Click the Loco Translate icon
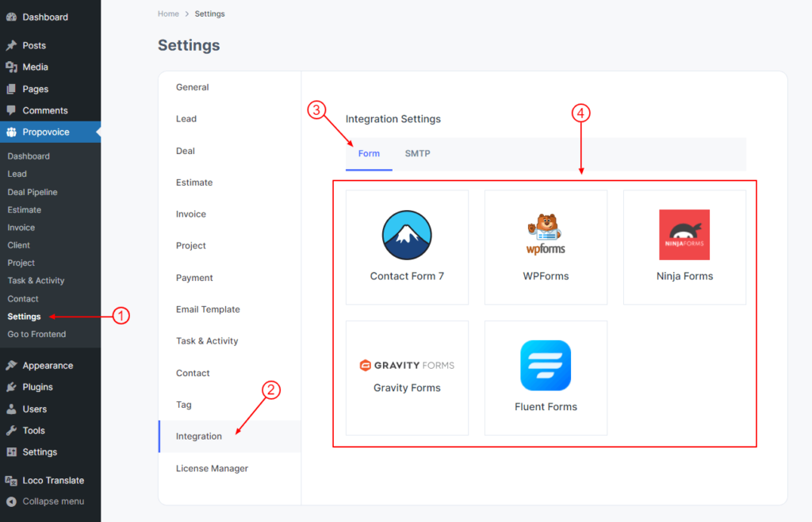 pyautogui.click(x=11, y=481)
